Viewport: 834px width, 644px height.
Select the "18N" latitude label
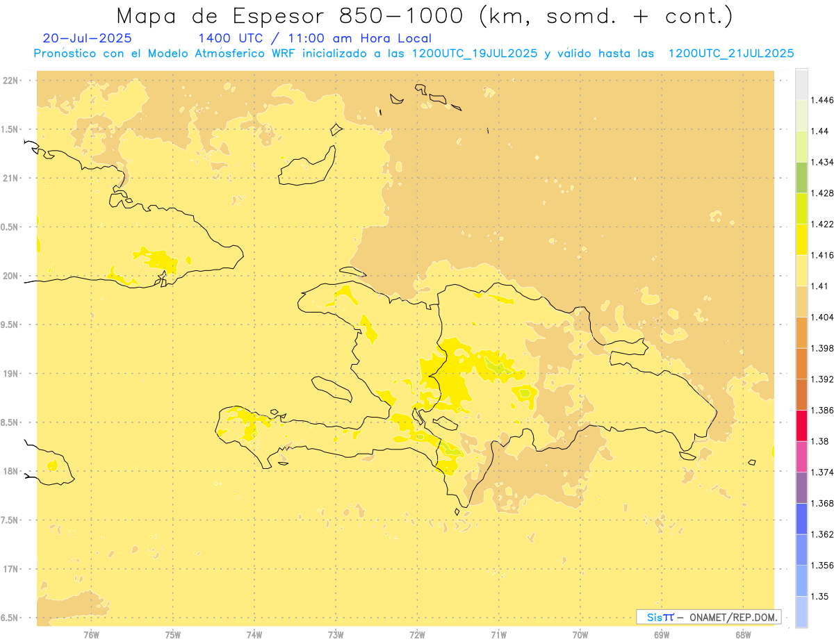(10, 471)
